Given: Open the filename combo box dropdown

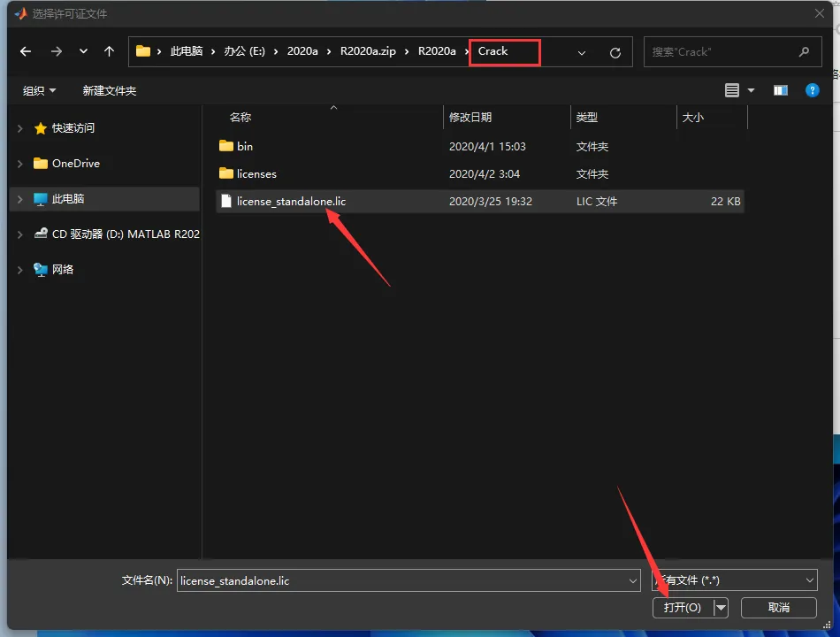Looking at the screenshot, I should (633, 580).
